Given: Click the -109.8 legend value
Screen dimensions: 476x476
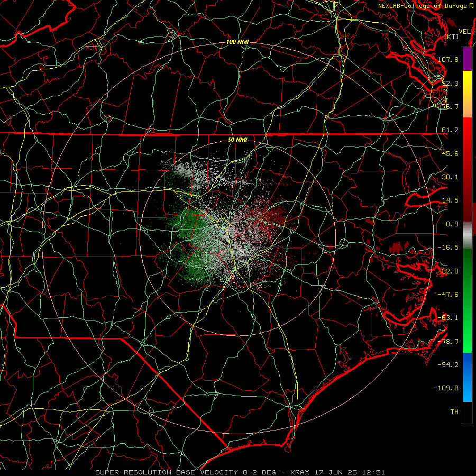Looking at the screenshot, I should 446,388.
